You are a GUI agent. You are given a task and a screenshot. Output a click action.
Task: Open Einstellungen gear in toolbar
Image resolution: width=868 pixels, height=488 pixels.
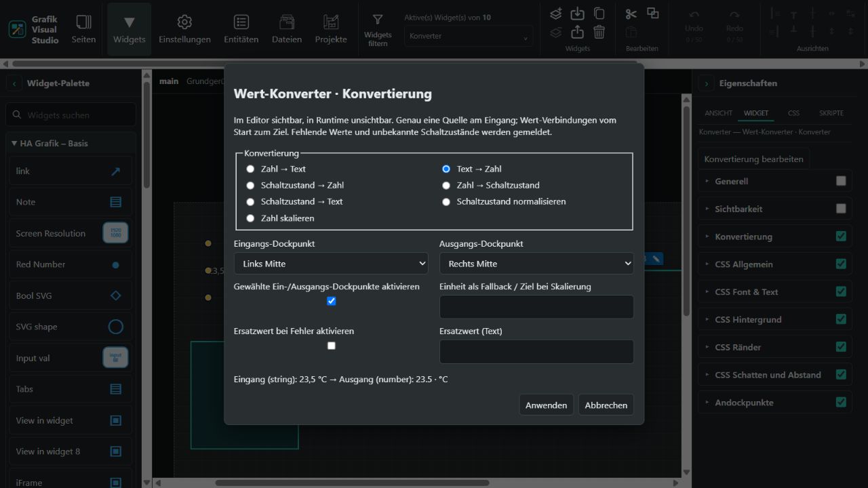click(x=184, y=28)
